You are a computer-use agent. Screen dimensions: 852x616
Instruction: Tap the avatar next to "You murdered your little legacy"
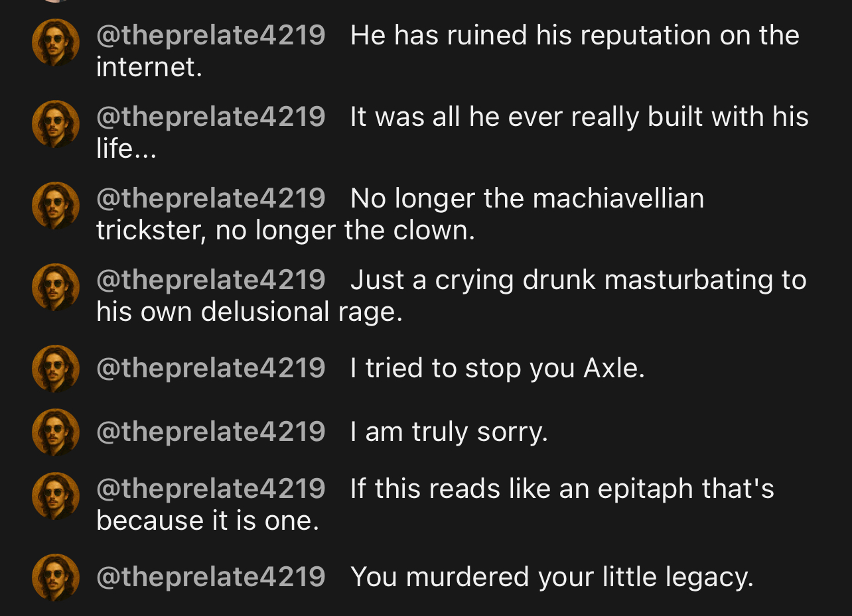(x=56, y=578)
